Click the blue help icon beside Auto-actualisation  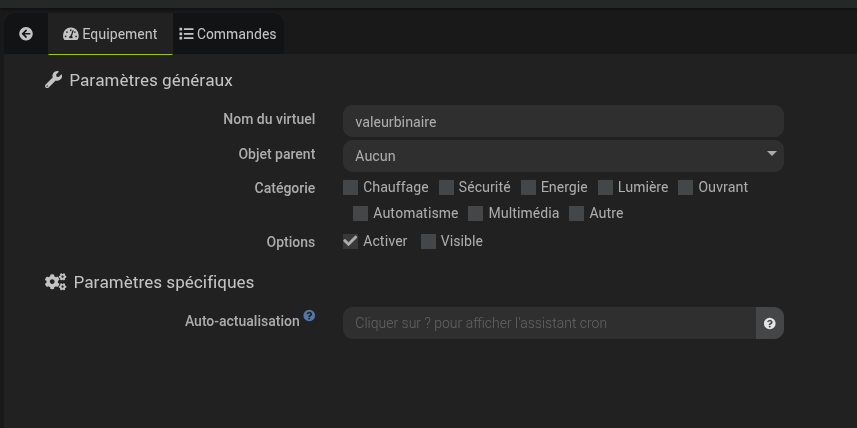click(309, 316)
